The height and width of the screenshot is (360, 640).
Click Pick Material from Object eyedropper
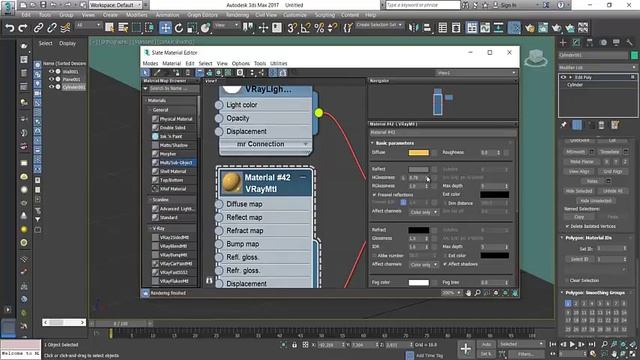click(157, 73)
